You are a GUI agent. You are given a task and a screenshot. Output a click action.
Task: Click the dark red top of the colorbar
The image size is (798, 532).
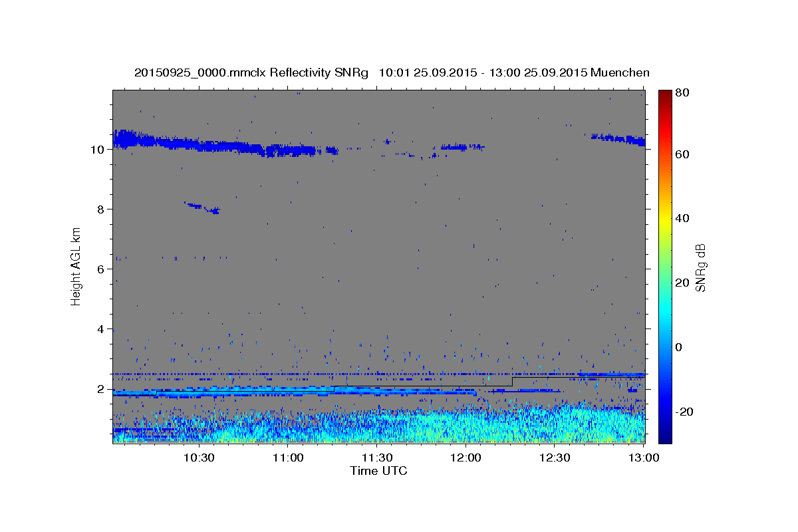[x=665, y=95]
